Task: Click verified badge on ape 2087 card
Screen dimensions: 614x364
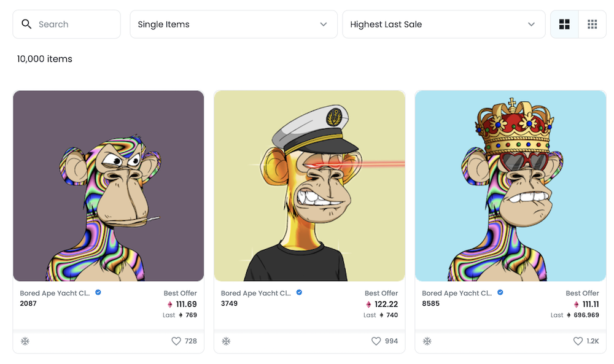Action: click(98, 292)
